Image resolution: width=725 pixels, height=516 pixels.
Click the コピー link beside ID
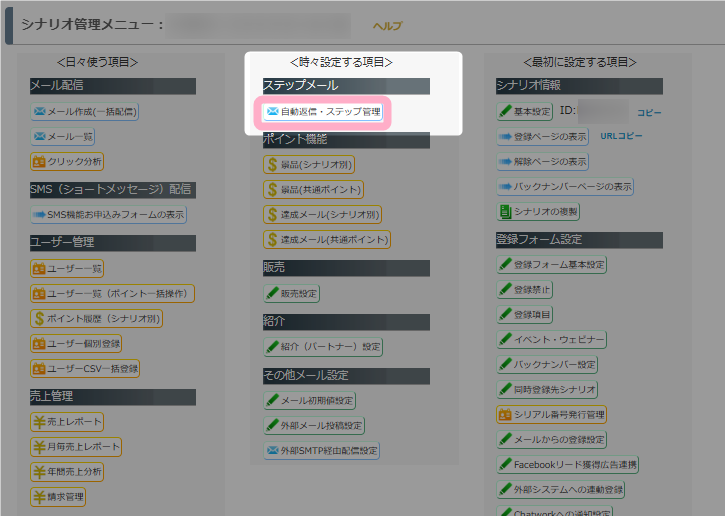point(649,113)
